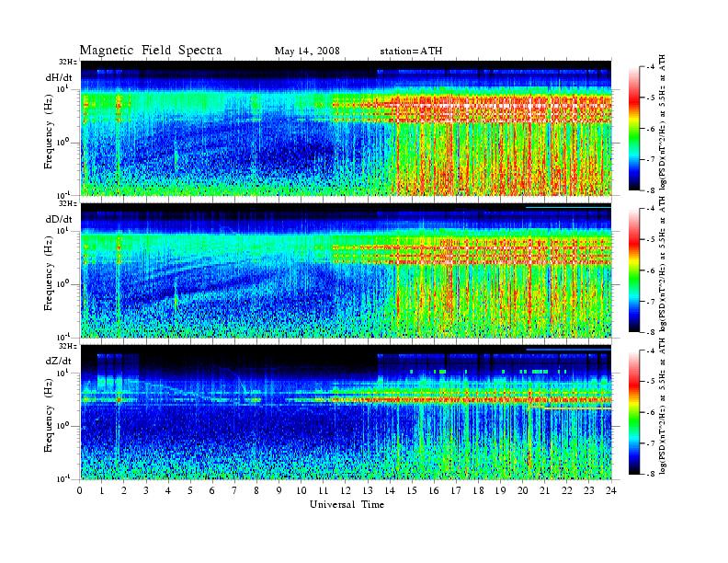The height and width of the screenshot is (563, 728).
Task: Click hour "21" on the Universal Time axis
Action: [x=544, y=490]
